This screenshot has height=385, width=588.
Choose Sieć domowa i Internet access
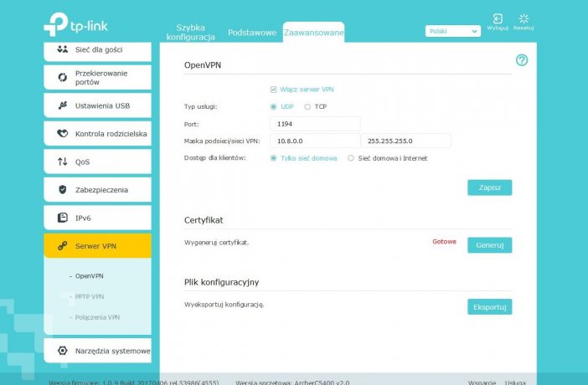(x=351, y=158)
